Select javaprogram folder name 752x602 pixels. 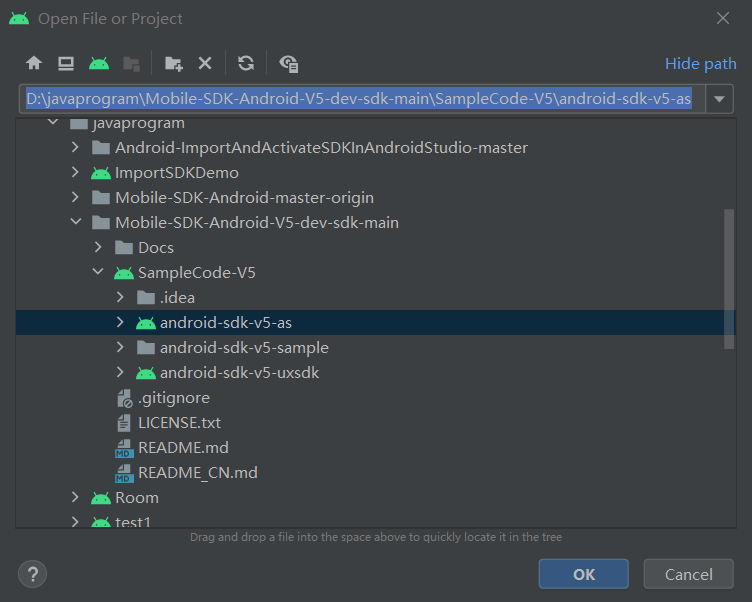click(138, 123)
